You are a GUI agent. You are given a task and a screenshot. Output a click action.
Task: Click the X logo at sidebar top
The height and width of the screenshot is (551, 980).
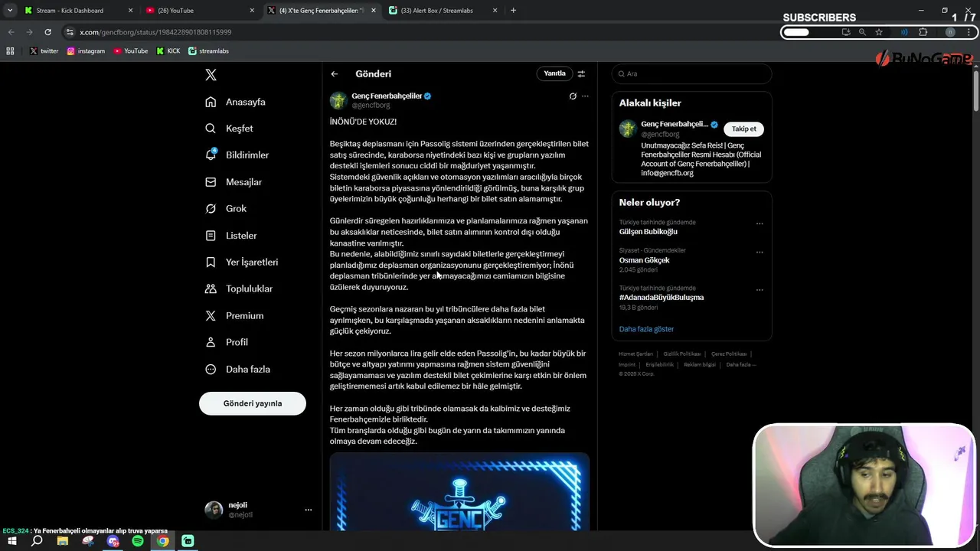click(211, 74)
